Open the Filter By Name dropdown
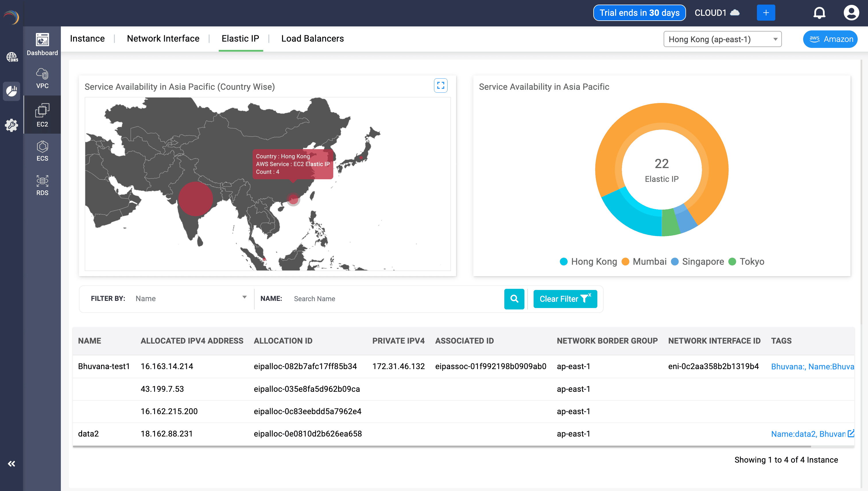The height and width of the screenshot is (491, 868). coord(191,299)
